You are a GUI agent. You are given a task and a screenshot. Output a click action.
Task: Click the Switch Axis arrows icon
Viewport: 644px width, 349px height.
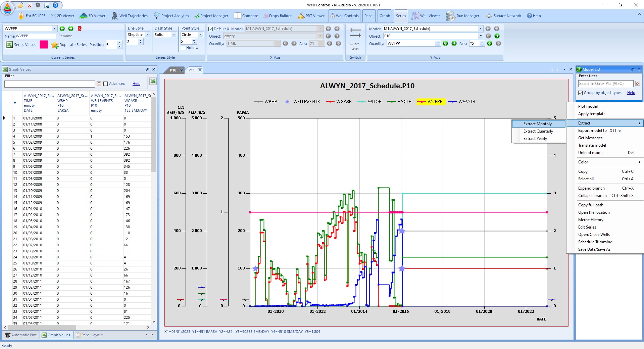click(x=355, y=33)
